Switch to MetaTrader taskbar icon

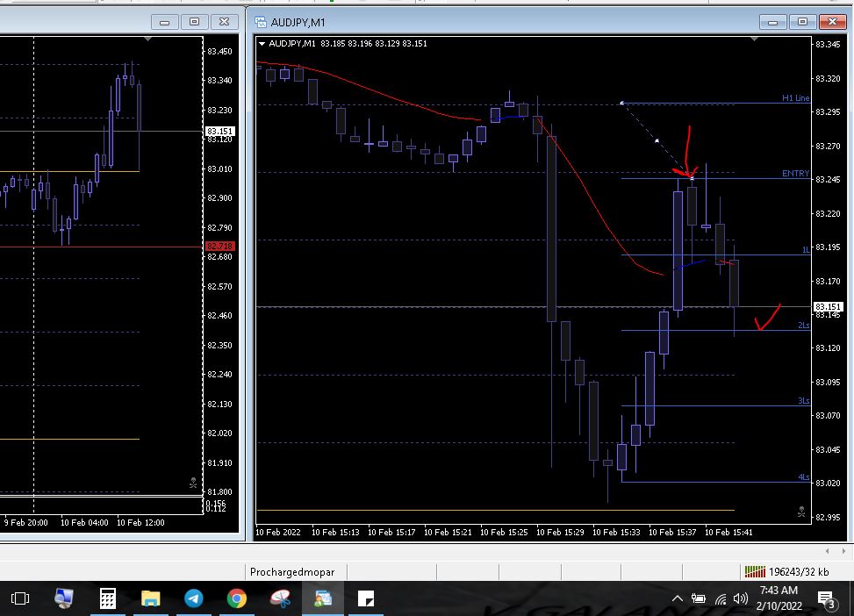pyautogui.click(x=323, y=598)
